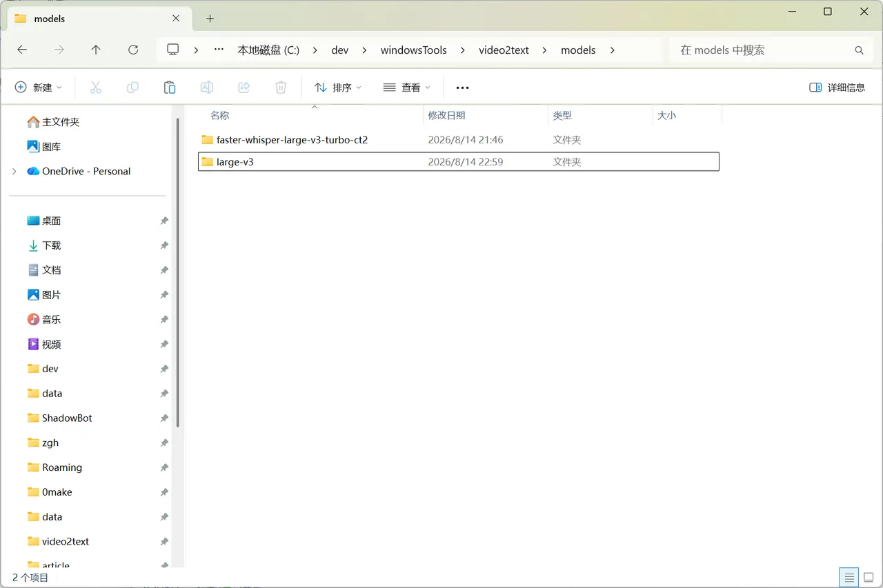Unpin the ShadowBot folder pin icon
This screenshot has height=588, width=883.
point(164,418)
